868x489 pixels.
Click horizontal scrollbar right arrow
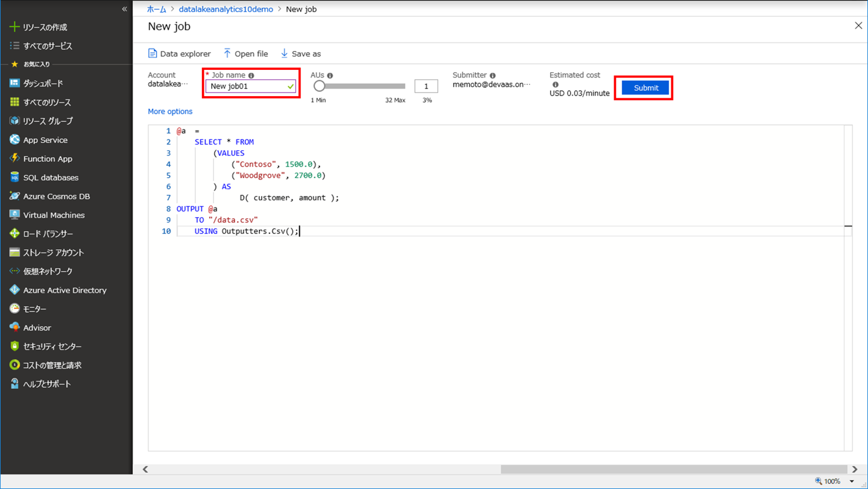click(855, 469)
